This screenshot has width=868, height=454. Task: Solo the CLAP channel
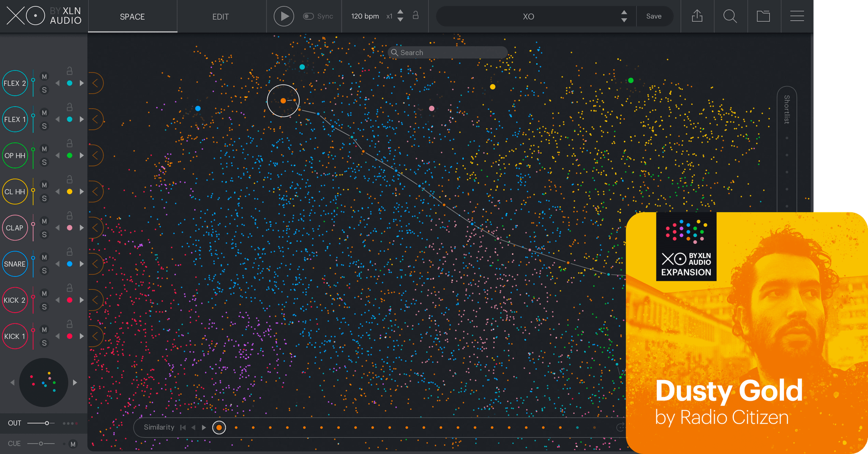(x=44, y=234)
